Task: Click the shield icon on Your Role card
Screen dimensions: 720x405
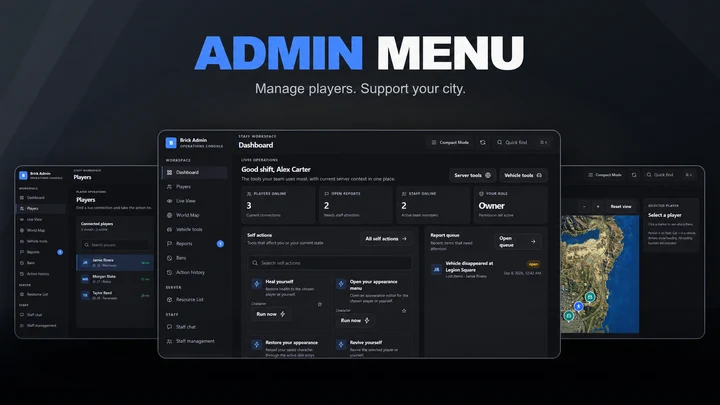Action: (481, 194)
